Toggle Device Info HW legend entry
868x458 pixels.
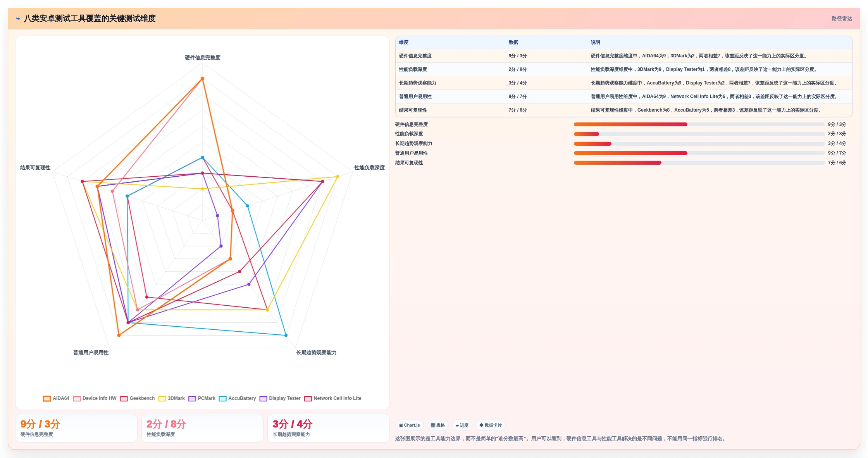95,398
